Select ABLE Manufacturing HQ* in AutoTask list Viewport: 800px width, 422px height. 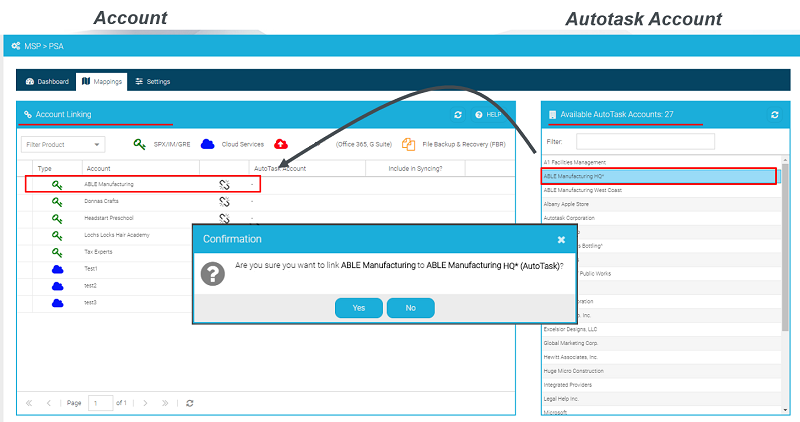(x=659, y=176)
